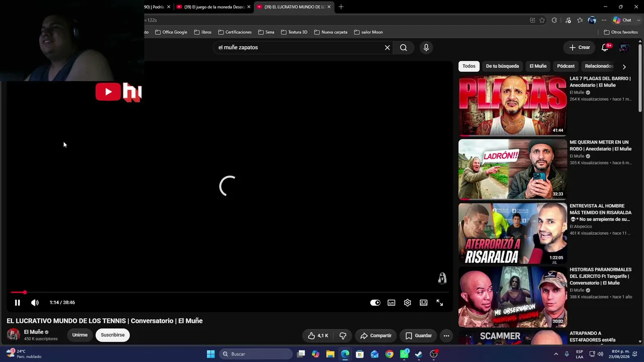Pause the video with the pause button
The image size is (644, 362).
(x=17, y=303)
